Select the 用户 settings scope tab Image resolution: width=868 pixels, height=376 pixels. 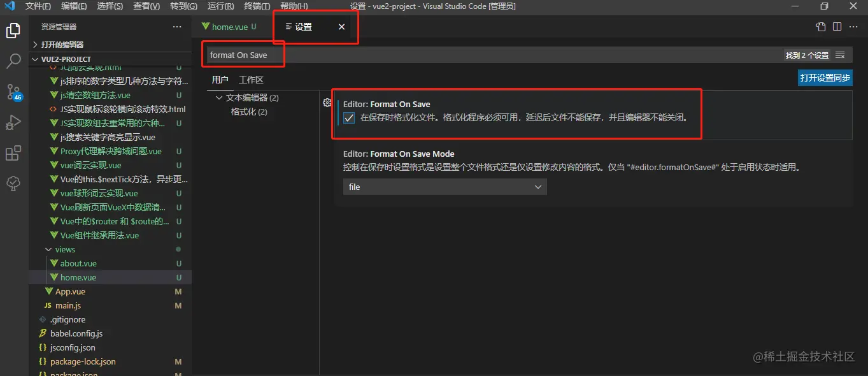pos(220,80)
